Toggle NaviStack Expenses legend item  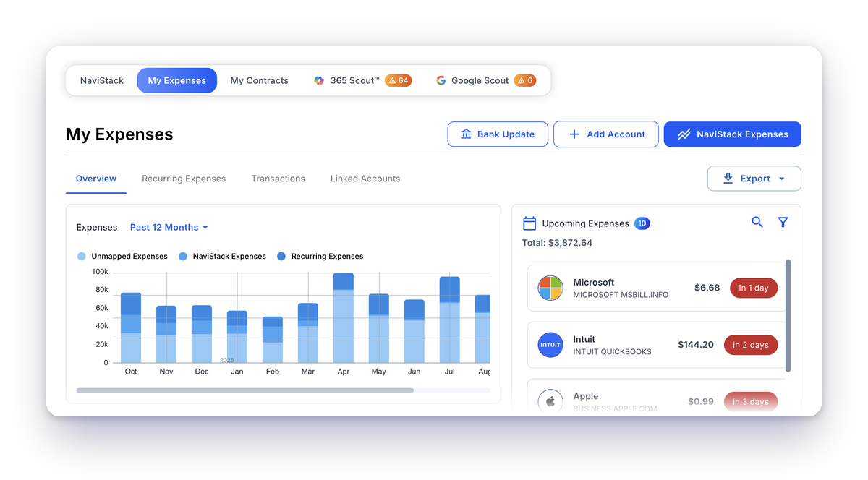point(223,256)
